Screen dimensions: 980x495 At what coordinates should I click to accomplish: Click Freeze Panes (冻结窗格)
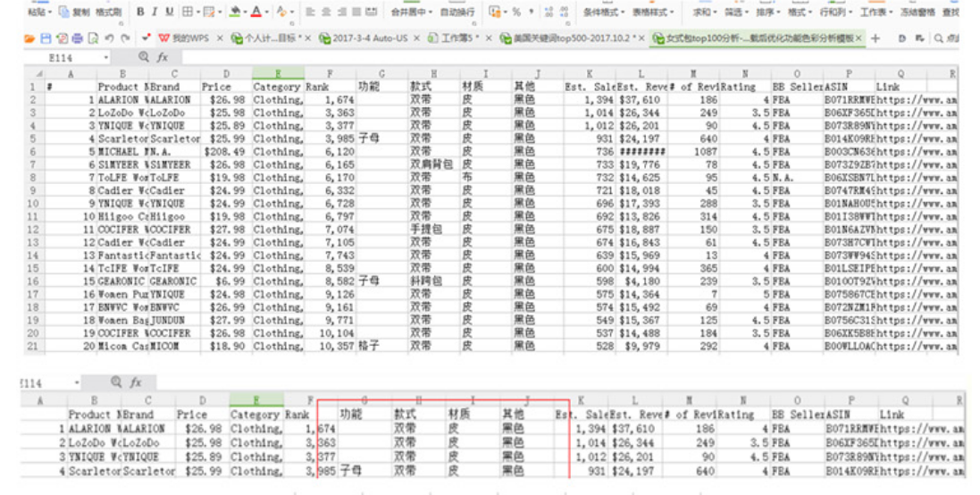click(918, 12)
